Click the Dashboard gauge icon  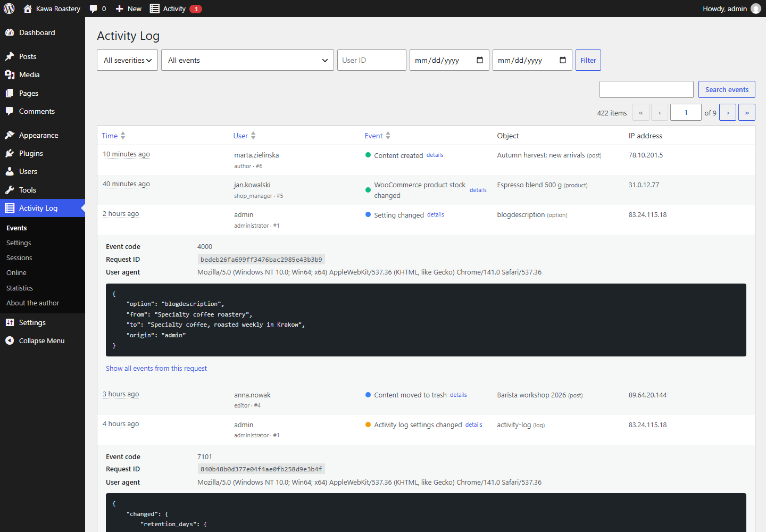tap(10, 32)
